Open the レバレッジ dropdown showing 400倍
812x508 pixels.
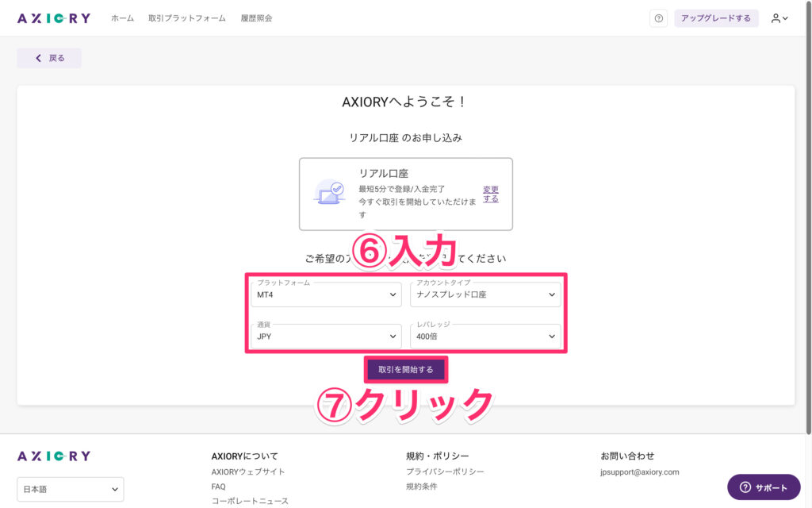pyautogui.click(x=485, y=337)
